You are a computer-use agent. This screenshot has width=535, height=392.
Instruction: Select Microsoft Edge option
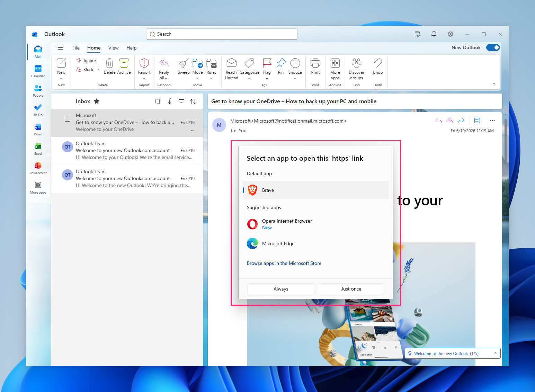pos(316,243)
